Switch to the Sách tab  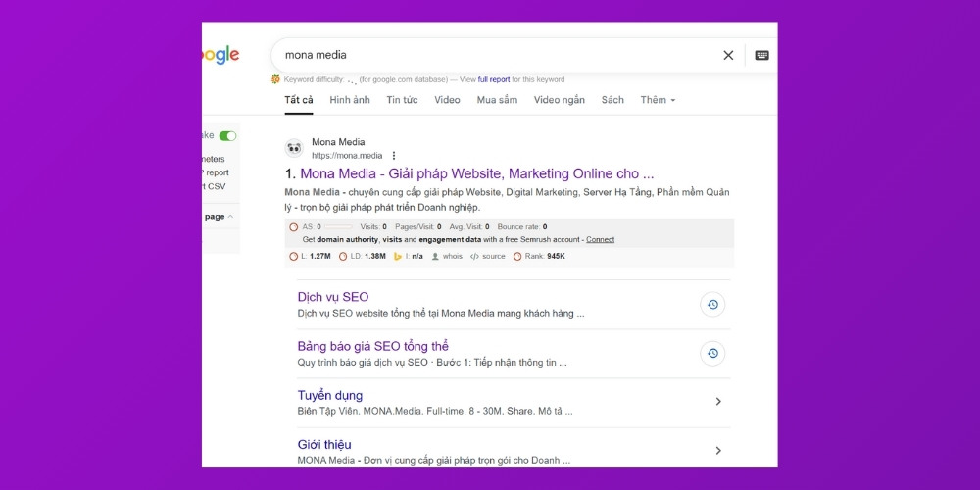coord(612,100)
